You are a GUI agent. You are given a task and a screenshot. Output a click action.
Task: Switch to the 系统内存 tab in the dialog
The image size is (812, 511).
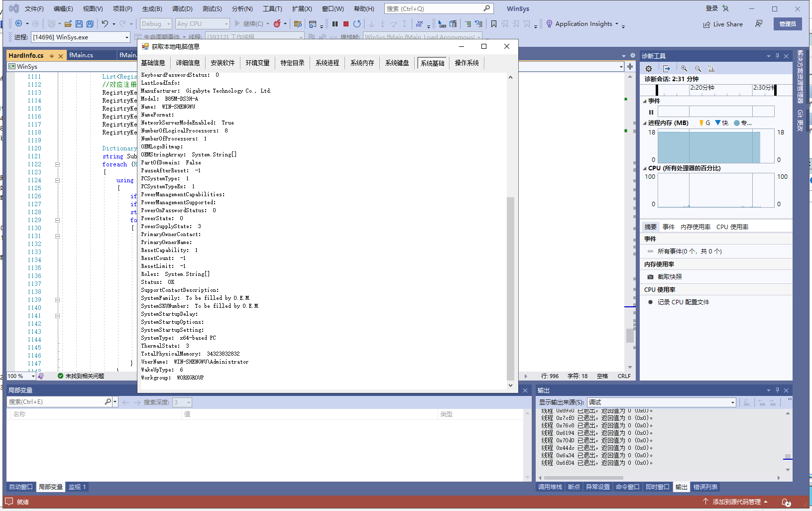coord(362,63)
